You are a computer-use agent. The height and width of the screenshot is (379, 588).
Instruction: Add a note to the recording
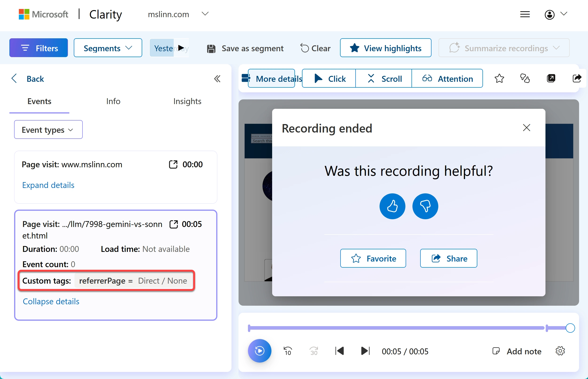[516, 351]
